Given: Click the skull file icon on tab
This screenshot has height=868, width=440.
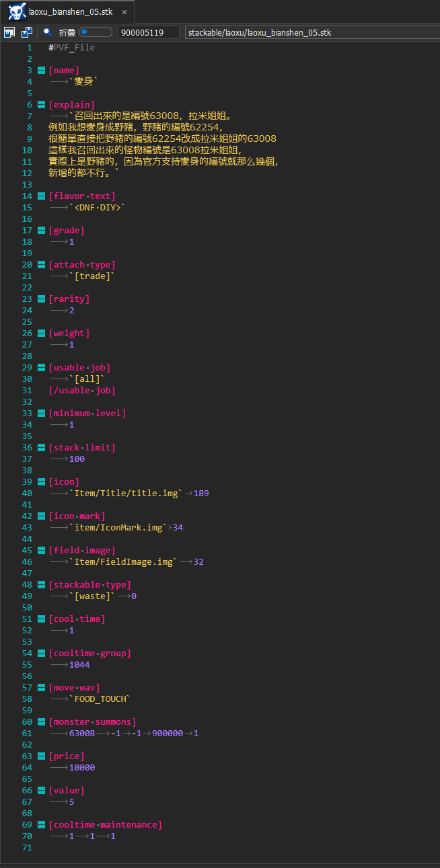Looking at the screenshot, I should pyautogui.click(x=17, y=11).
